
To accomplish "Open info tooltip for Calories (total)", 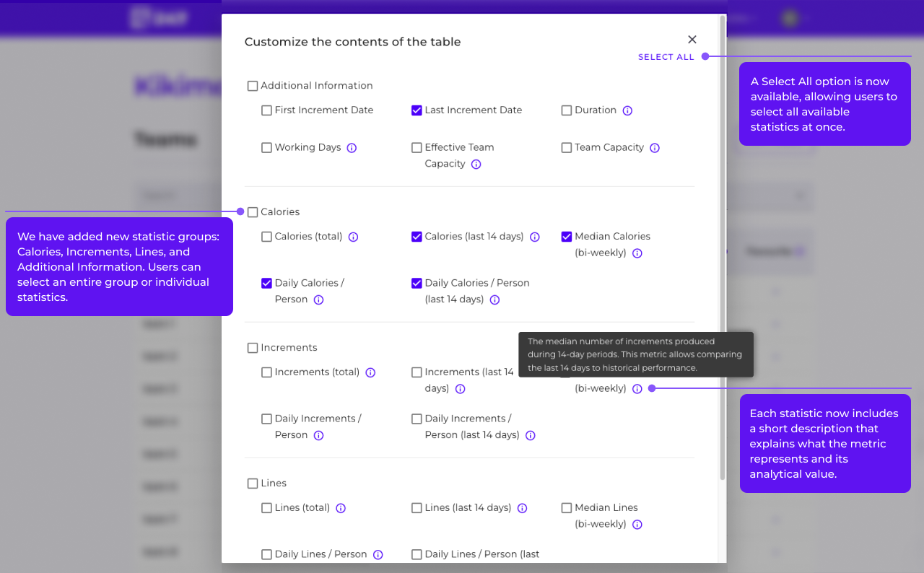I will pyautogui.click(x=353, y=237).
